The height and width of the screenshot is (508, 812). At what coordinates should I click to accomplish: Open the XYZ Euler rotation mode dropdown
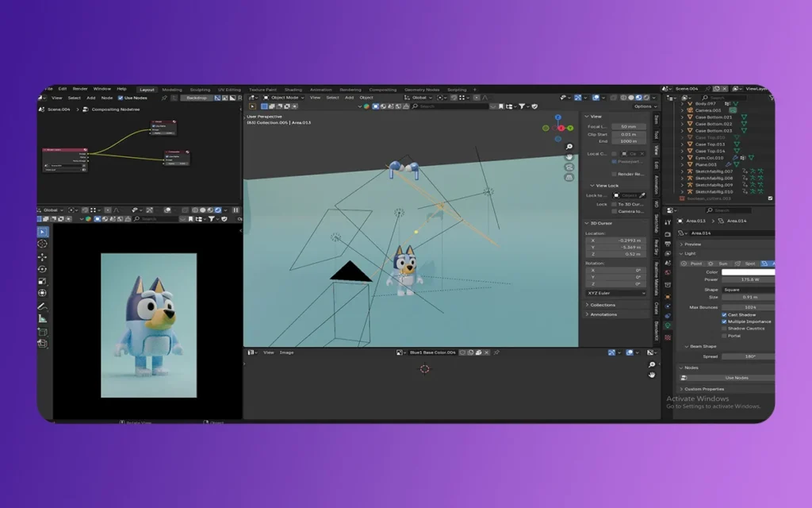coord(617,293)
